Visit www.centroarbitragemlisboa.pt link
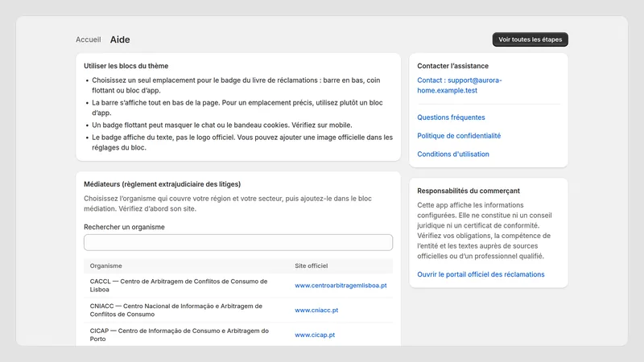This screenshot has width=644, height=362. pos(341,286)
